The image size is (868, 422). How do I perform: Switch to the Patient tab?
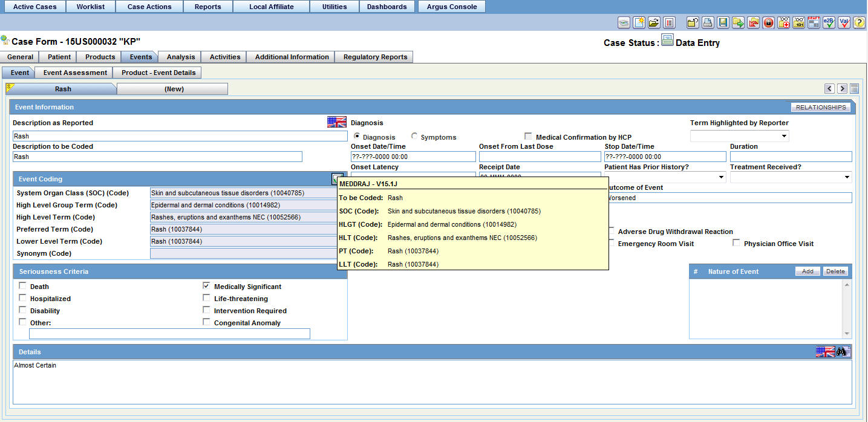tap(59, 57)
